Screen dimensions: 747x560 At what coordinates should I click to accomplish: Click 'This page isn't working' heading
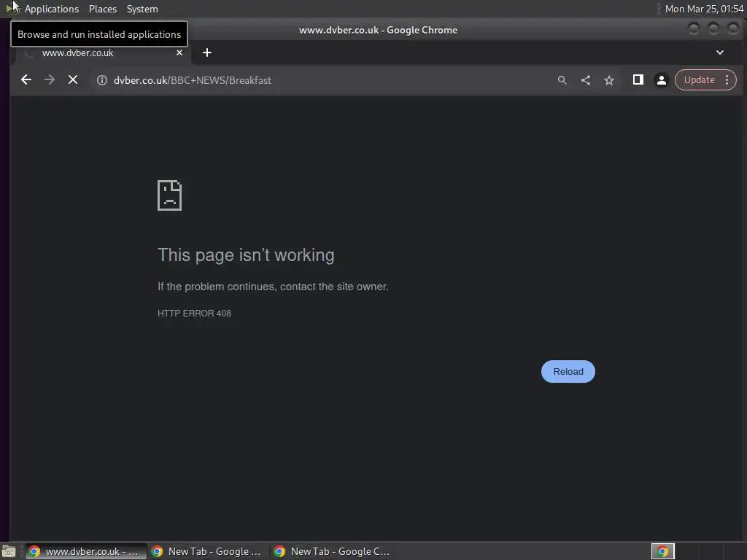click(x=246, y=255)
